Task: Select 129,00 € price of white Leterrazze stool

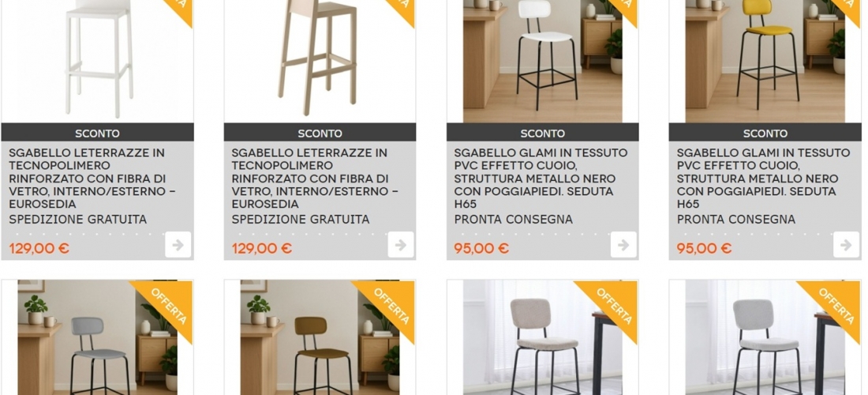Action: (x=39, y=248)
